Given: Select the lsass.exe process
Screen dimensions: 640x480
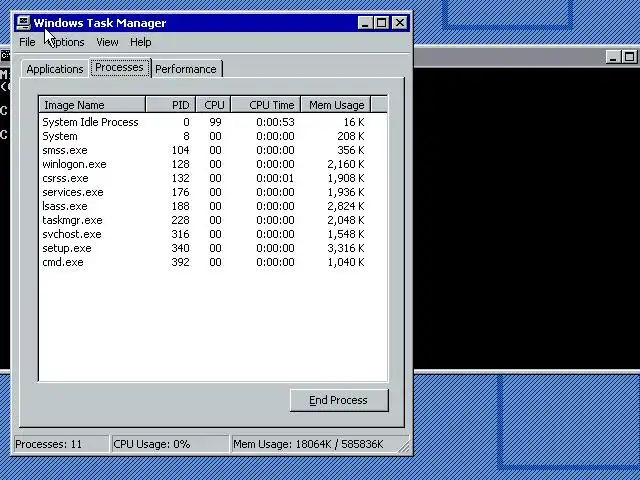Looking at the screenshot, I should click(65, 206).
